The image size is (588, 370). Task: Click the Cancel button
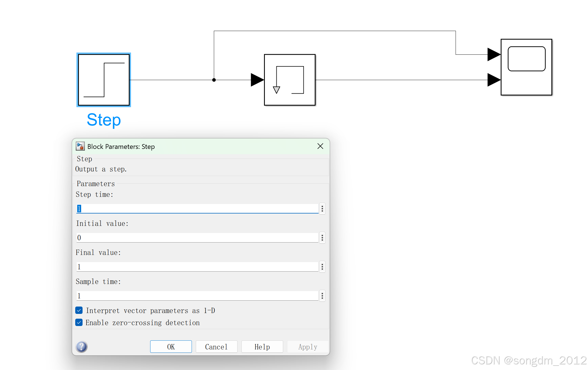[216, 347]
